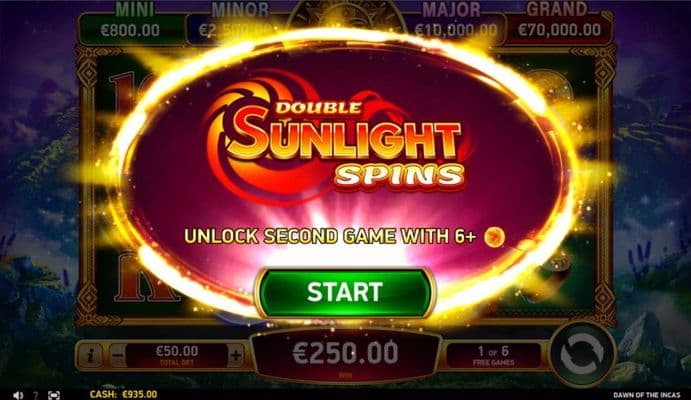Select the GRAND jackpot panel
691x400 pixels.
click(559, 26)
